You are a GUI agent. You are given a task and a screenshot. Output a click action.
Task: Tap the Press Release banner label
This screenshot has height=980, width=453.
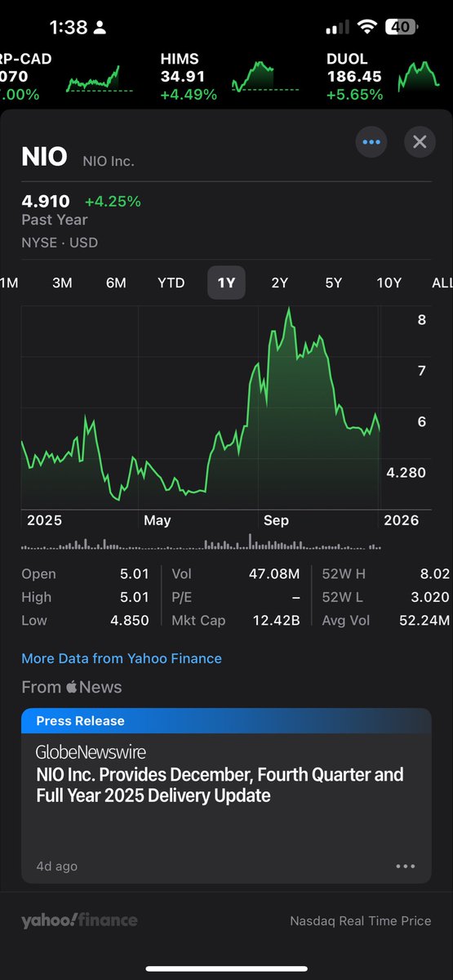[x=80, y=721]
